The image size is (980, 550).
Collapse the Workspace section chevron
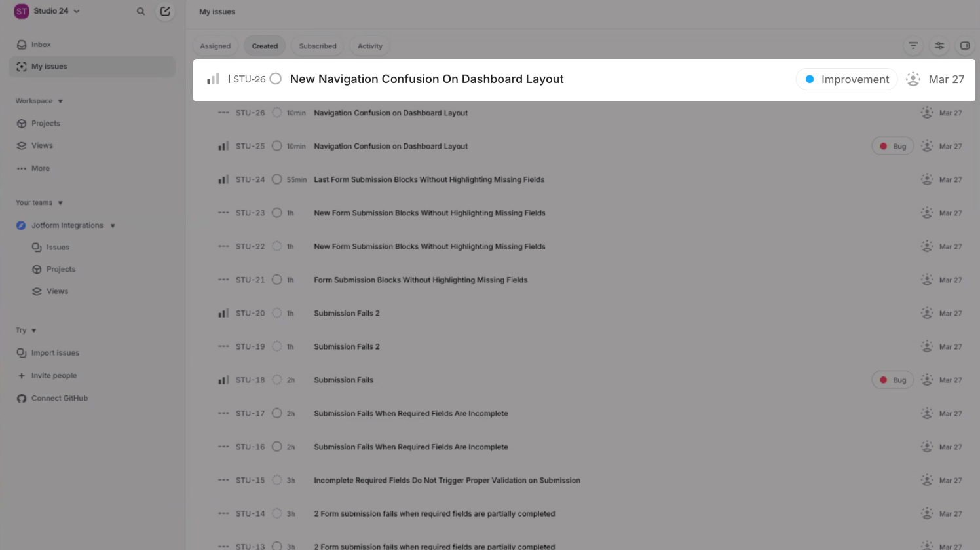click(60, 101)
